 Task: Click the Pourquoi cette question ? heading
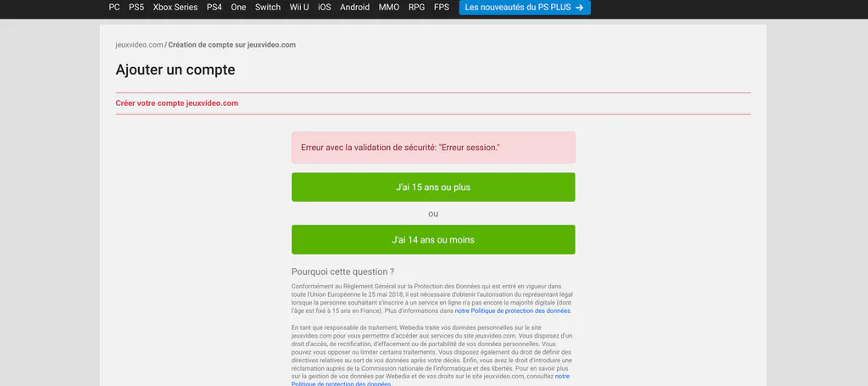pos(342,272)
